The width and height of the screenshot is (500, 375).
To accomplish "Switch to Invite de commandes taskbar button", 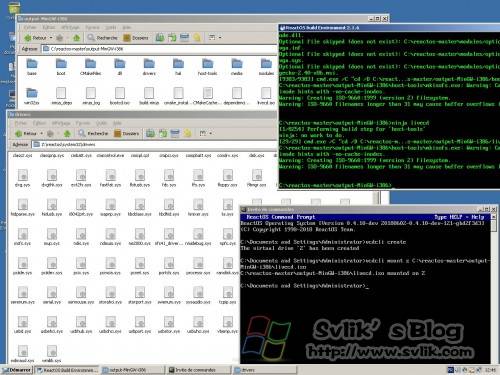I will click(199, 370).
